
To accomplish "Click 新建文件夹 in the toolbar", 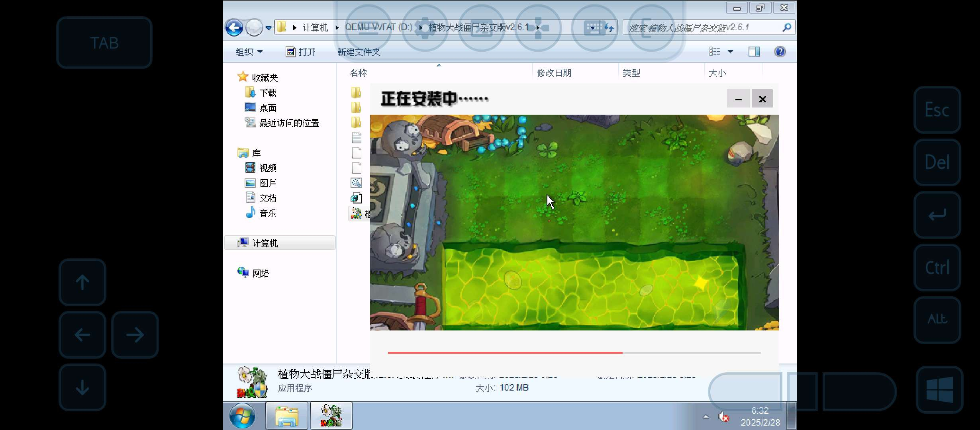I will (359, 52).
